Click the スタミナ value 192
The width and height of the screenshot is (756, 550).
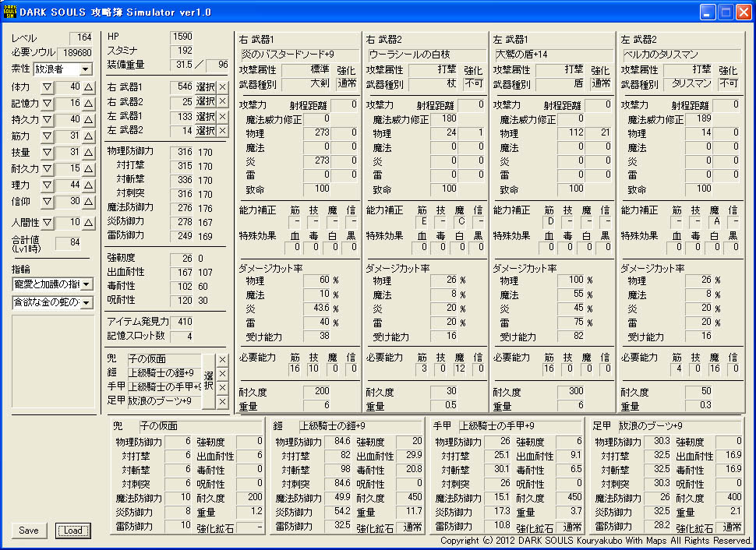point(182,51)
